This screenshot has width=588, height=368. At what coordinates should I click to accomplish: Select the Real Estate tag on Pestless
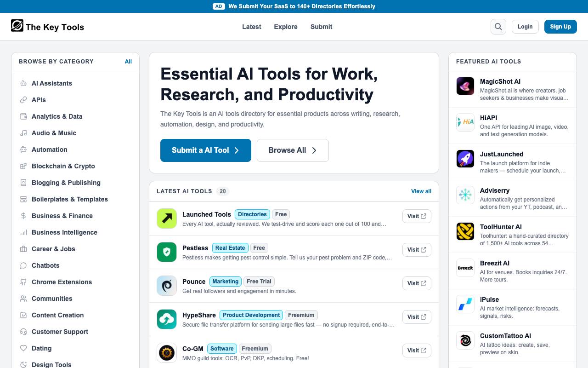click(x=230, y=248)
